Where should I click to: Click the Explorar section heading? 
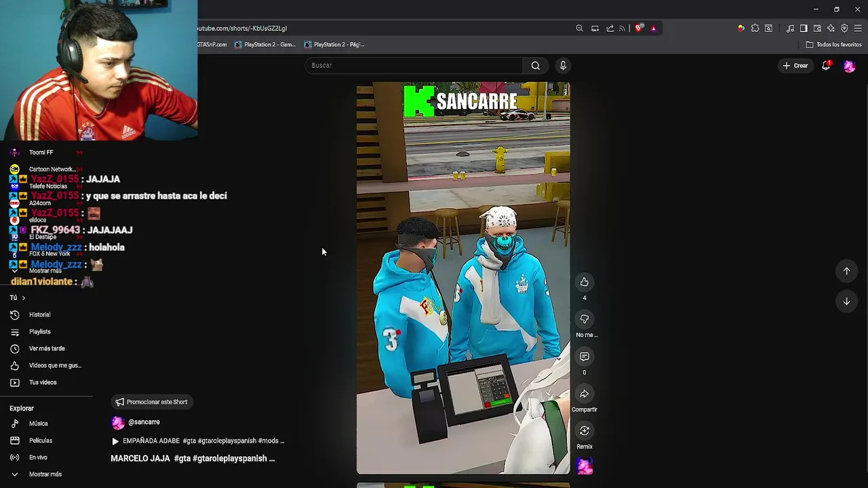[22, 409]
